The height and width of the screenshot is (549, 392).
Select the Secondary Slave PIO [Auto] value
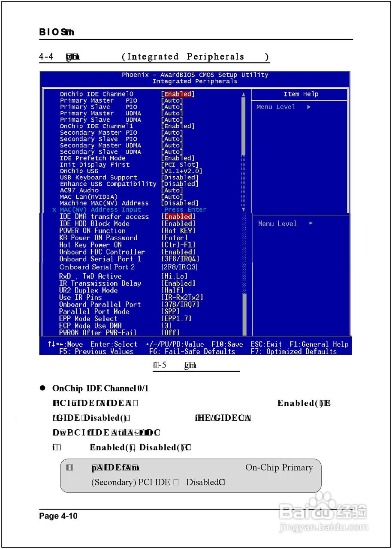(x=172, y=139)
